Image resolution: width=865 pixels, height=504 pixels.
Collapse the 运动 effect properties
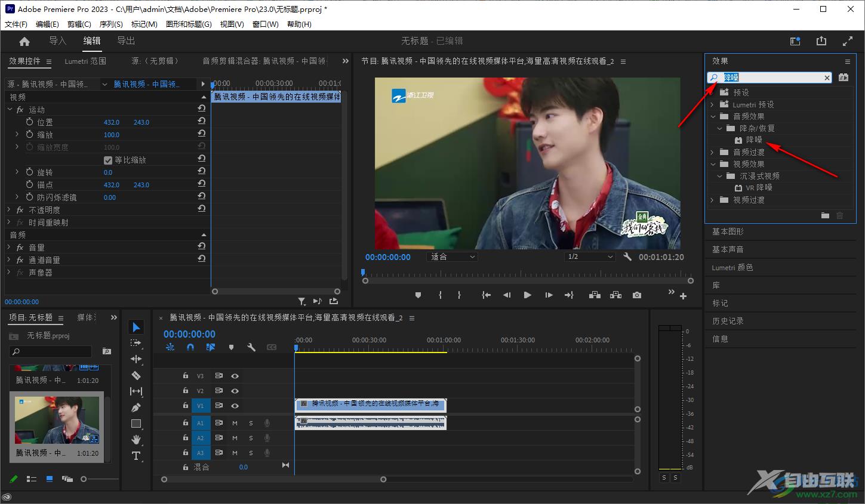(x=9, y=110)
